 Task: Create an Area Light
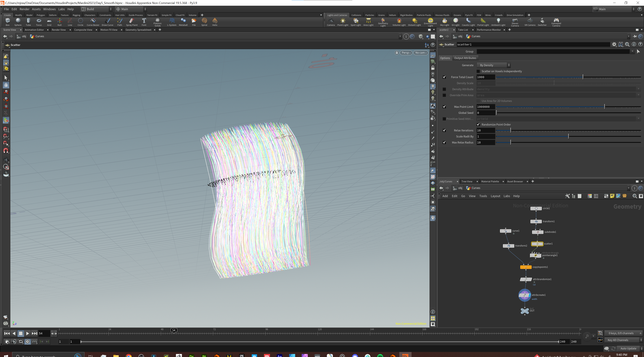click(368, 22)
